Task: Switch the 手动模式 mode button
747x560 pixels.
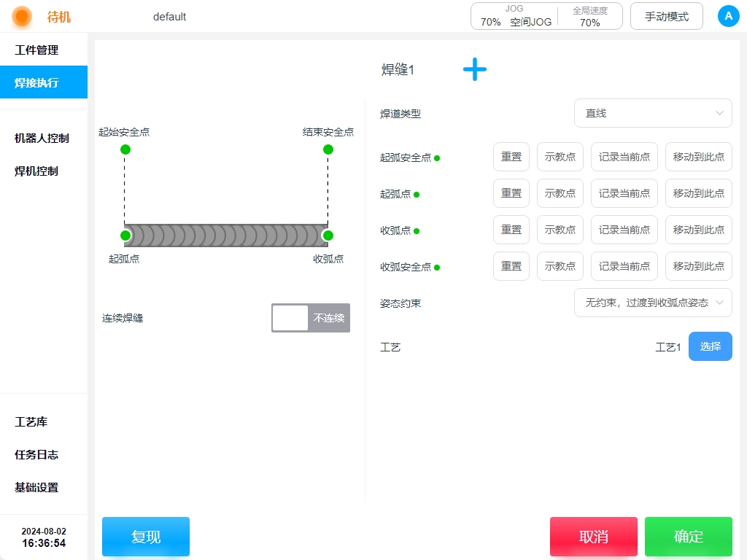Action: coord(666,16)
